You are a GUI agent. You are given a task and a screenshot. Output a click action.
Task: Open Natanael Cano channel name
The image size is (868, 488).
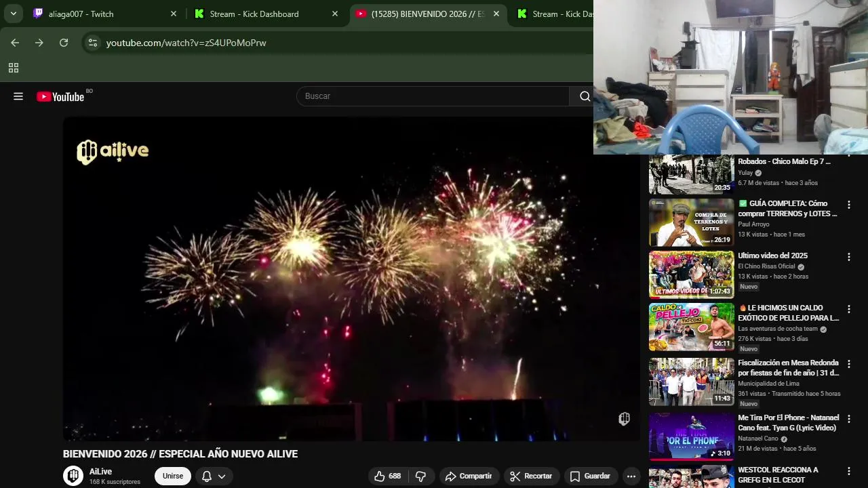pyautogui.click(x=758, y=439)
